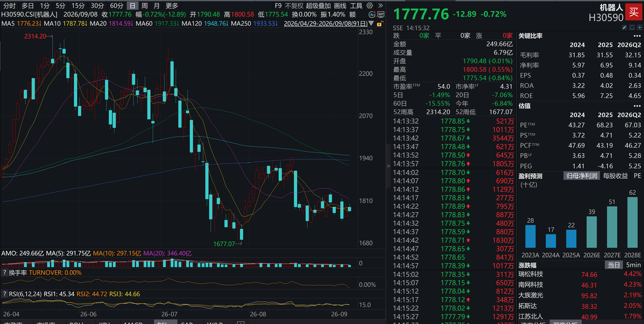This screenshot has height=324, width=644.
Task: Set a price alert with bell icon
Action: point(632,27)
